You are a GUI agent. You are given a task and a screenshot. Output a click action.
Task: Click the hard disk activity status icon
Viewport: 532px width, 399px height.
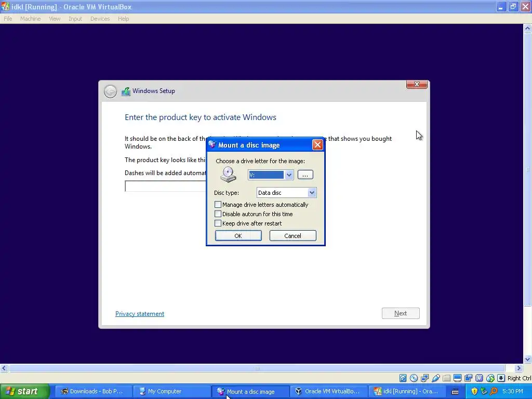[403, 378]
